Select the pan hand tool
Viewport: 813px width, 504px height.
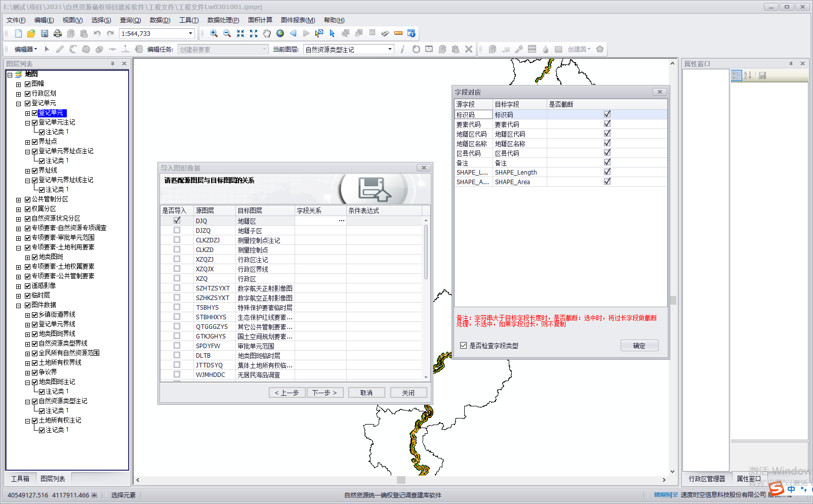267,33
